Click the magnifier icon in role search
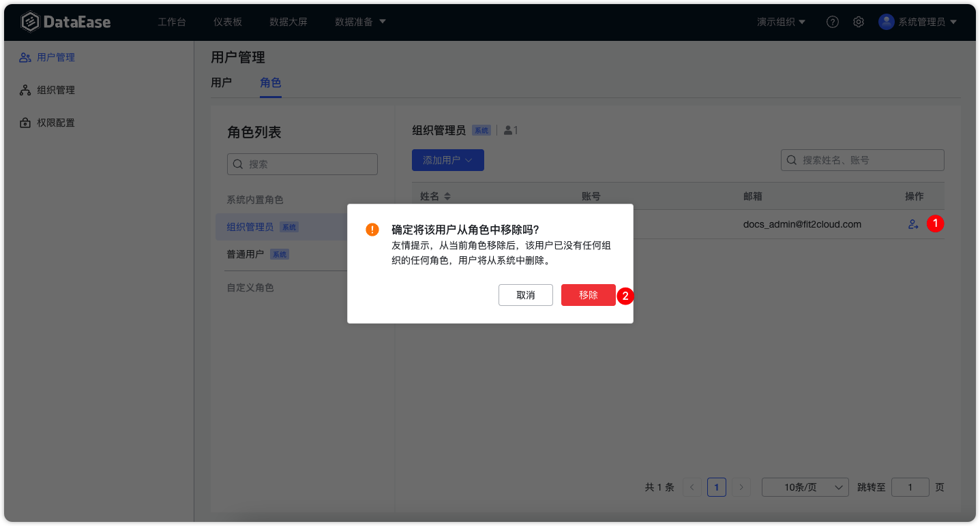The image size is (980, 526). point(238,164)
